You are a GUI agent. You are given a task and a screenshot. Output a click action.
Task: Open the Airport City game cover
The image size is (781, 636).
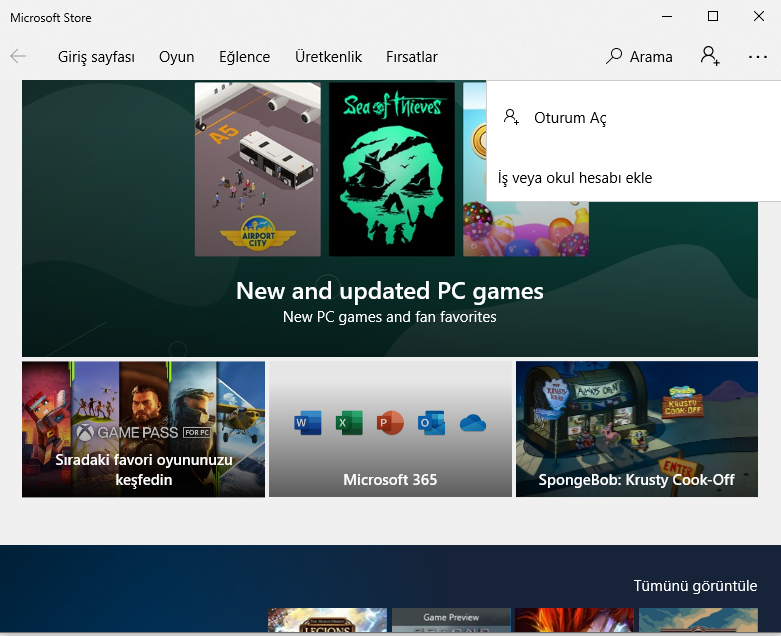point(258,169)
